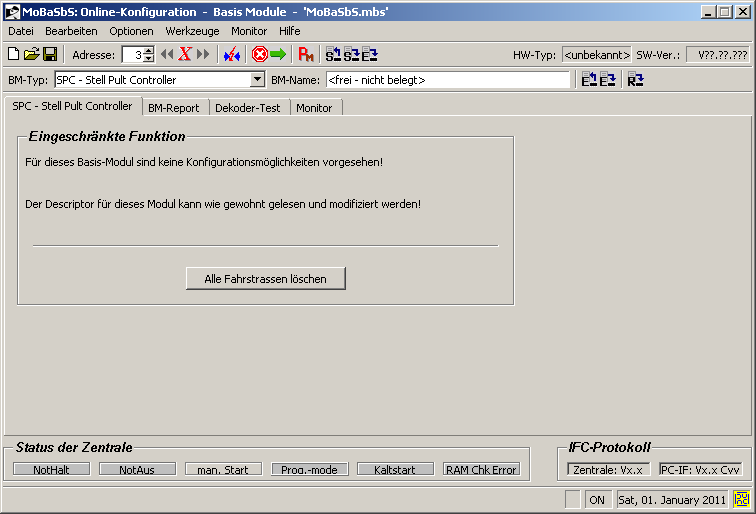Switch to the Dekoder-Test tab
Viewport: 756px width, 514px height.
[x=248, y=108]
